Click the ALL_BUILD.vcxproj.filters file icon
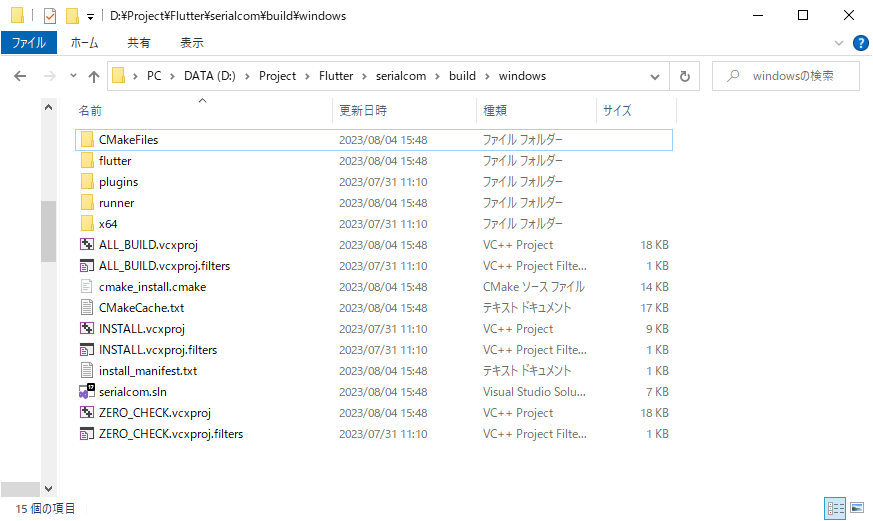Viewport: 873px width, 521px height. [87, 266]
